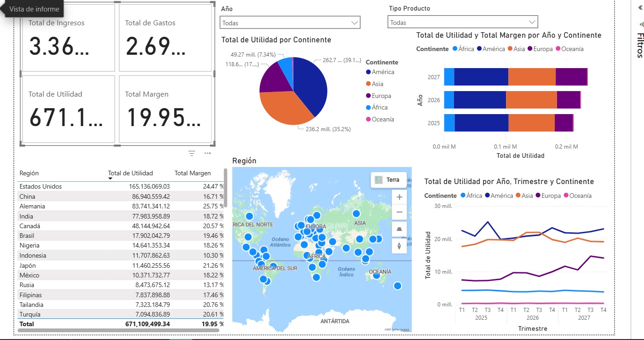Sort table by the Región column header

click(x=29, y=173)
